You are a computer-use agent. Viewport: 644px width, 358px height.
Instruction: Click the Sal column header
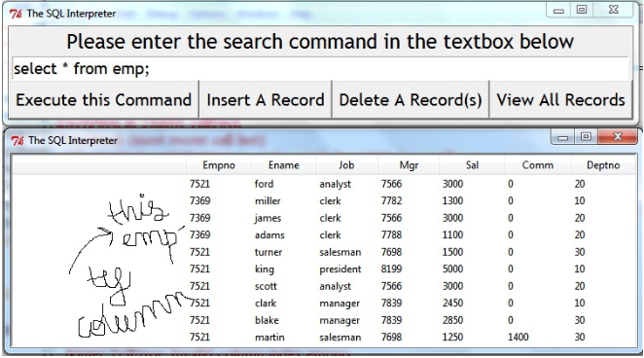(472, 165)
